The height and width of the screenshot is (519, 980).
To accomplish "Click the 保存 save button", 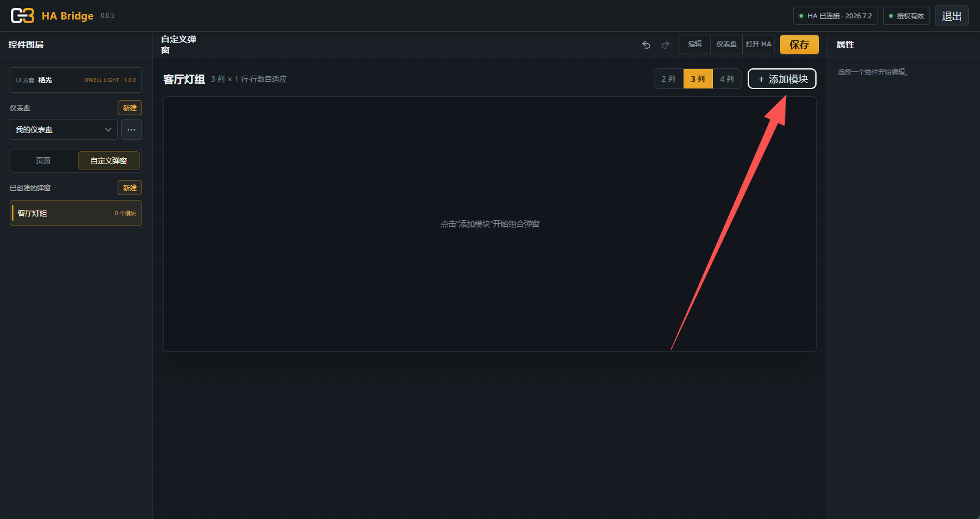I will pyautogui.click(x=799, y=45).
